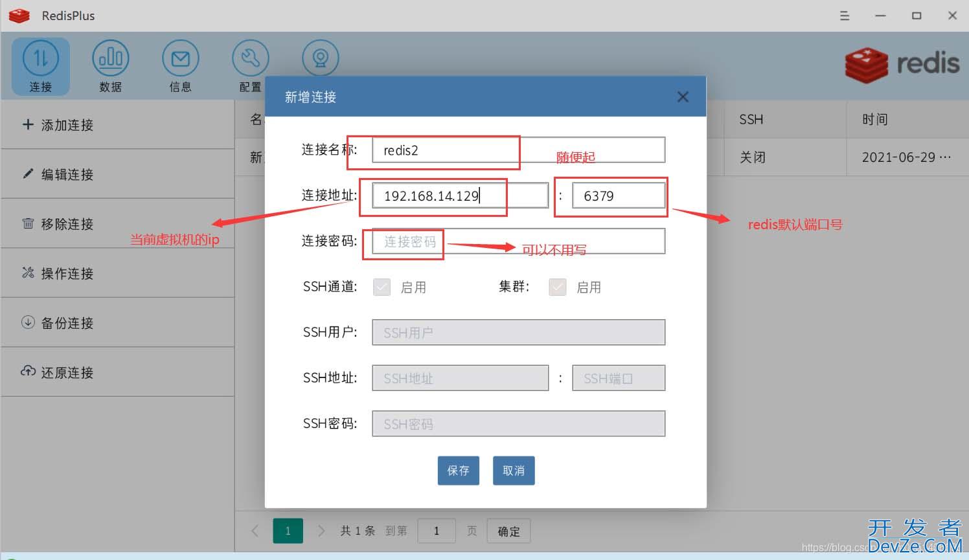Click 移除连接 in the sidebar
This screenshot has height=560, width=969.
(x=117, y=224)
